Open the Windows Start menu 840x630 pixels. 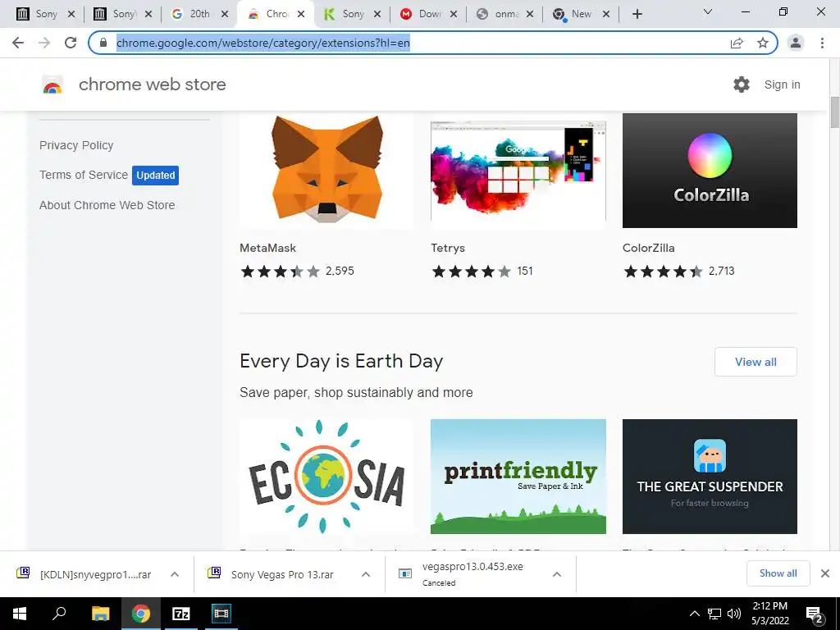[x=20, y=614]
